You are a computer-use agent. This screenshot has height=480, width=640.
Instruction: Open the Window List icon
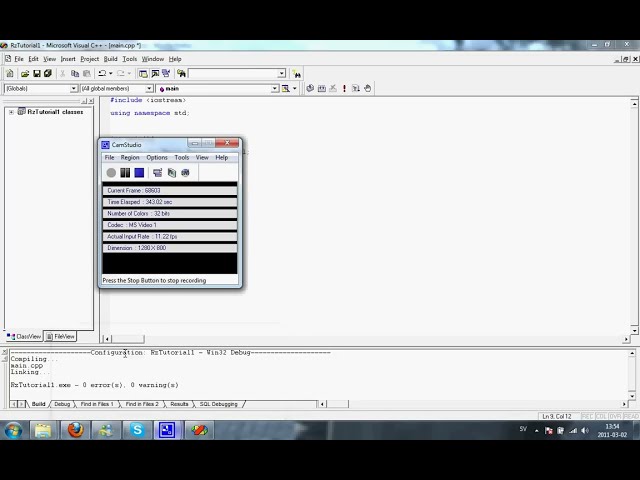166,73
